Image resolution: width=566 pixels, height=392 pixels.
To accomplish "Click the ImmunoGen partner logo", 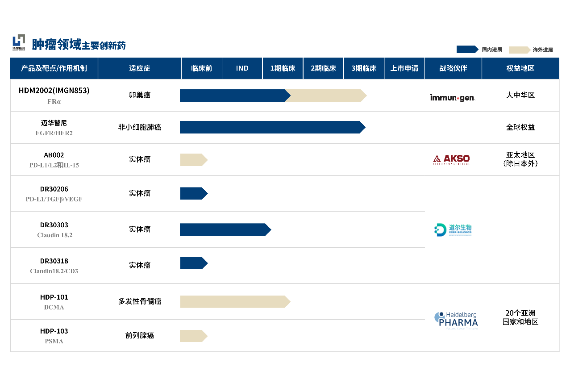I will pyautogui.click(x=452, y=97).
